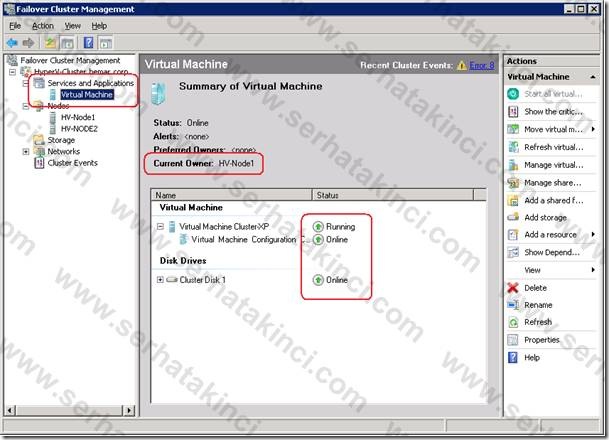The image size is (609, 440).
Task: Click the Manage virtual machine icon
Action: point(513,165)
